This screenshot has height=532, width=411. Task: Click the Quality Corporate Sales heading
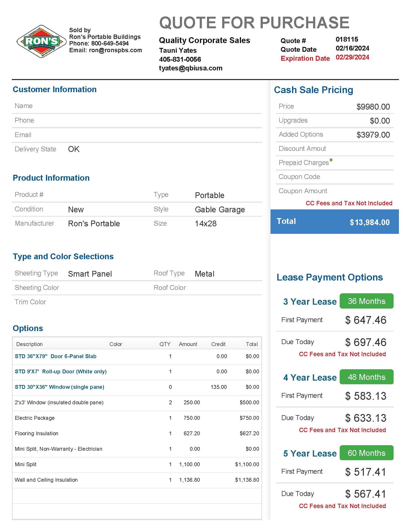(x=205, y=40)
